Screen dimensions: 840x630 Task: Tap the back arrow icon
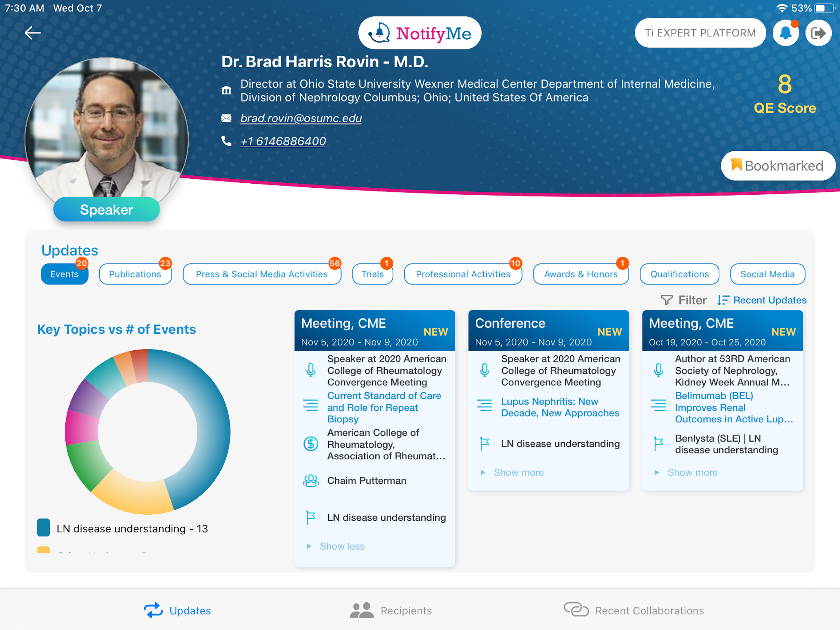[x=33, y=33]
